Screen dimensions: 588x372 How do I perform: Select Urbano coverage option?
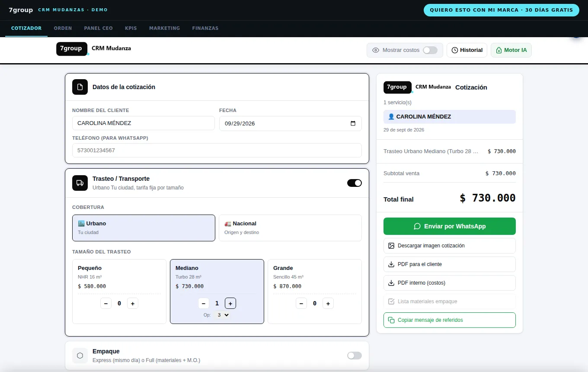pos(144,228)
